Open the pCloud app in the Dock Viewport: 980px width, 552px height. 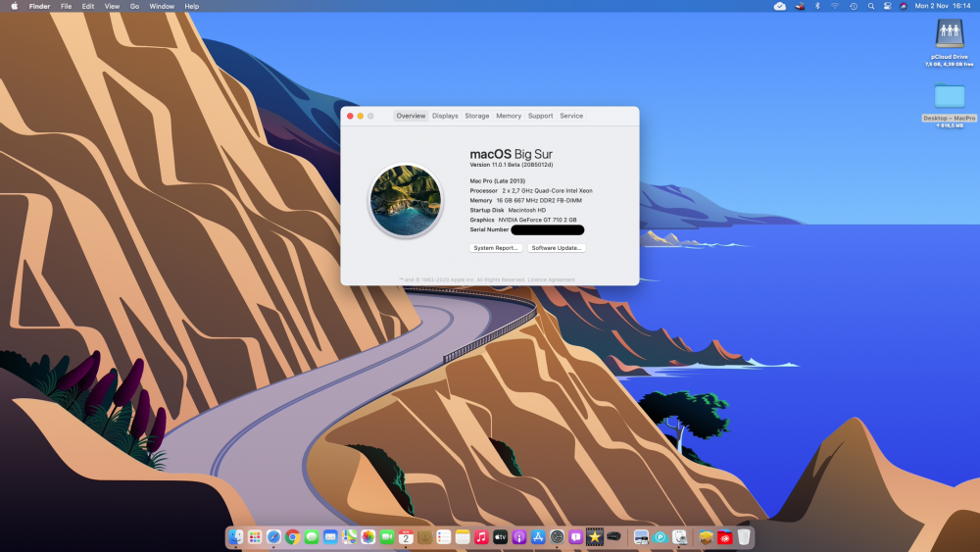coord(660,536)
